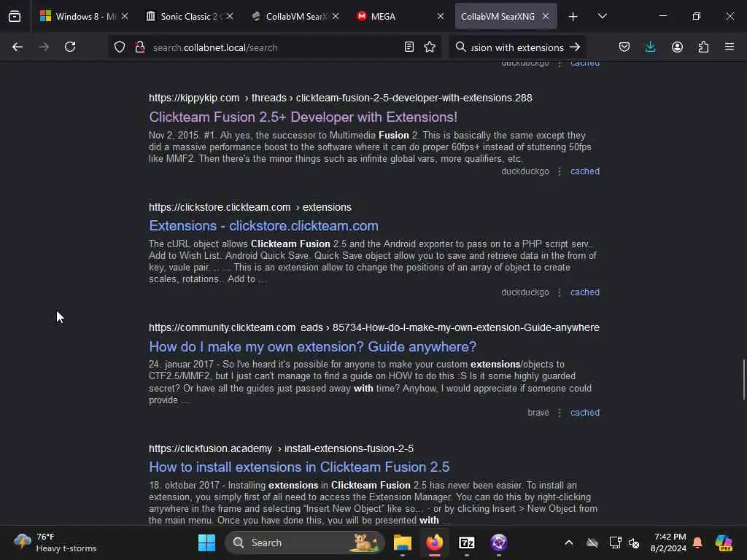Open the muted volume tray icon
The image size is (747, 560).
pos(634,542)
